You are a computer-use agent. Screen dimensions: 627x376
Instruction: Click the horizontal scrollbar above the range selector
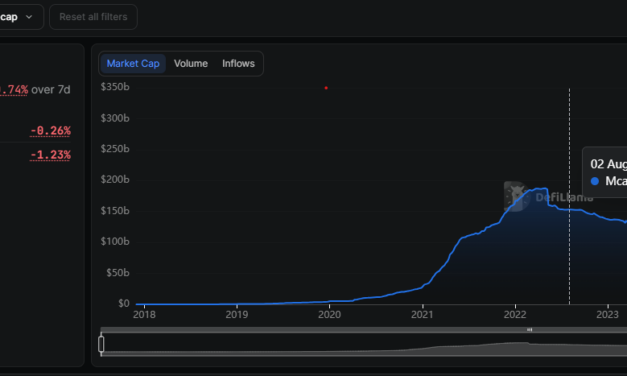click(364, 330)
